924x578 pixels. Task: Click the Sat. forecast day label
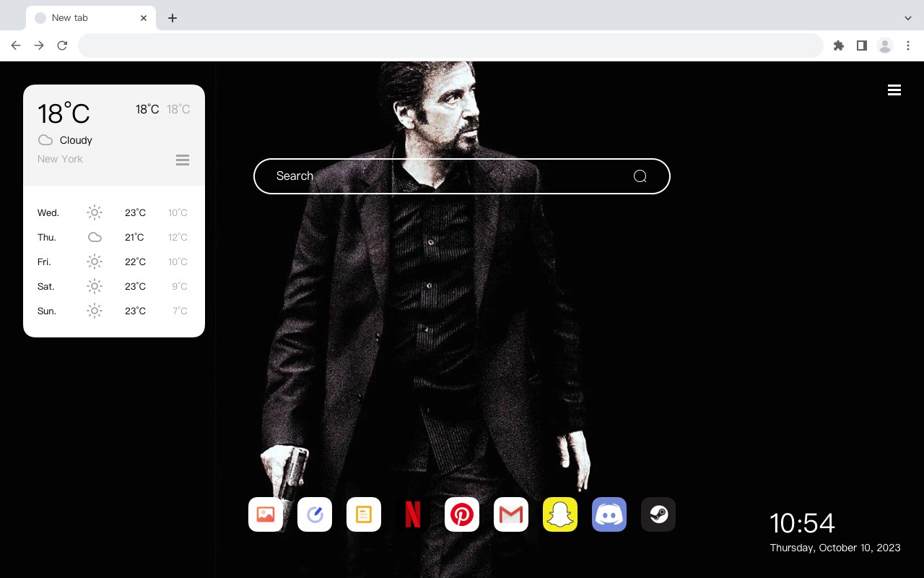coord(46,286)
